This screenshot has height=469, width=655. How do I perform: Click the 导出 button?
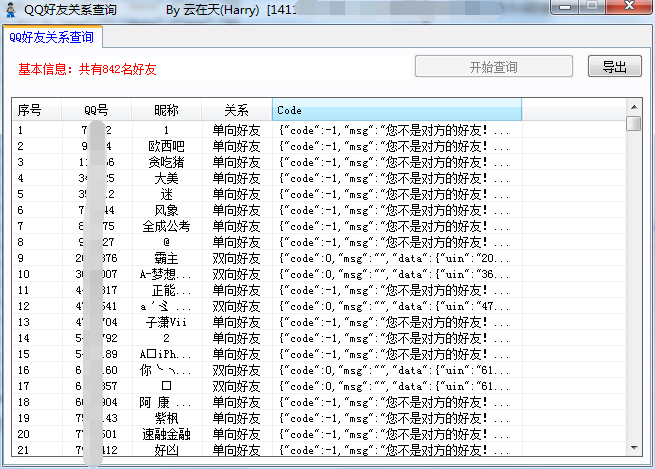tap(614, 67)
